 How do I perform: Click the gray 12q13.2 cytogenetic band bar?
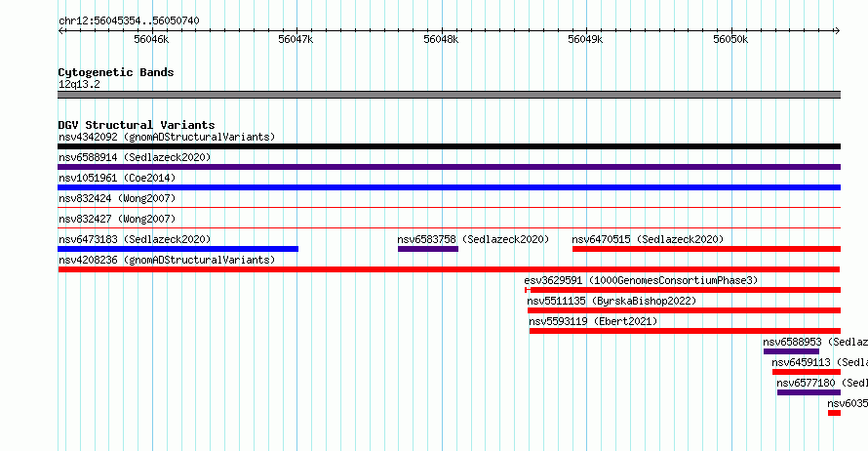click(449, 95)
